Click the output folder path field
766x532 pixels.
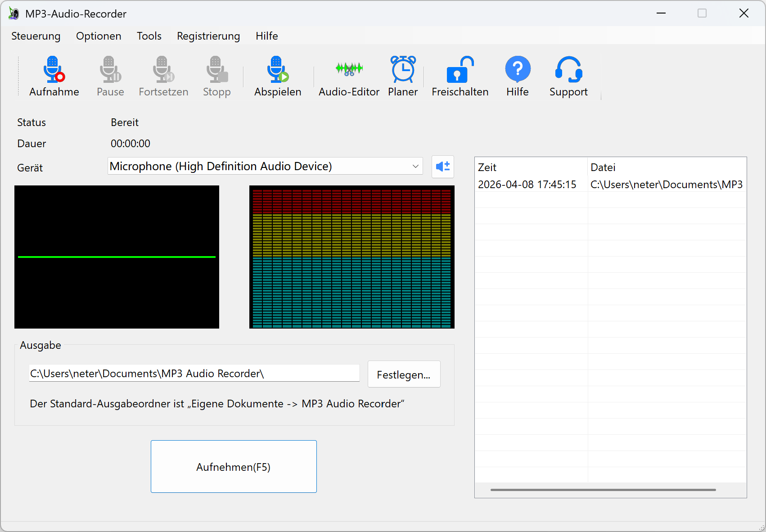(x=194, y=373)
